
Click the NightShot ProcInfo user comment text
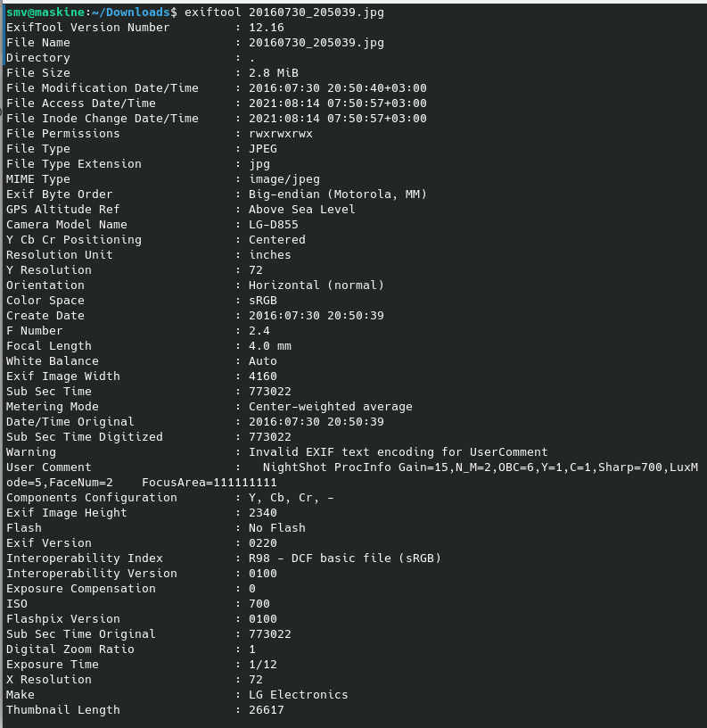pyautogui.click(x=351, y=475)
